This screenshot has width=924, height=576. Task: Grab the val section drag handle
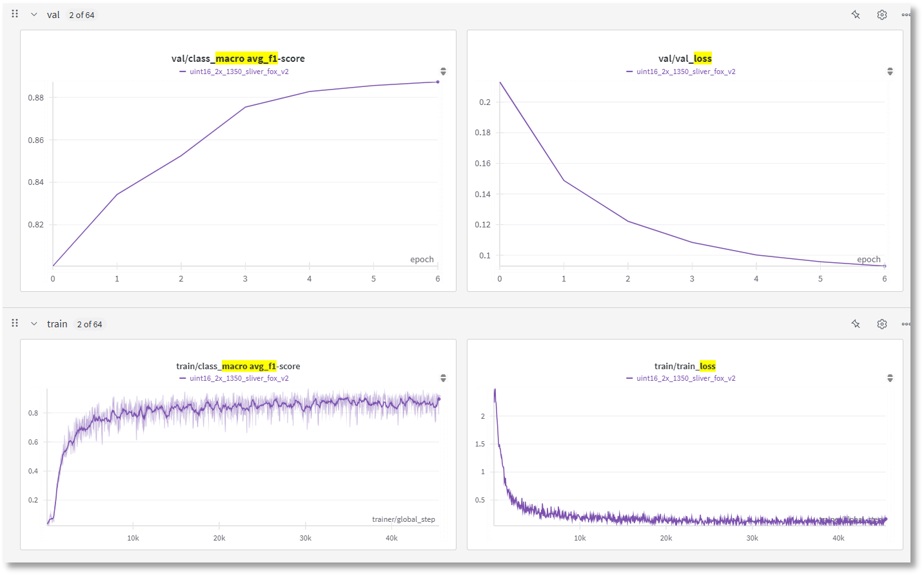tap(15, 14)
